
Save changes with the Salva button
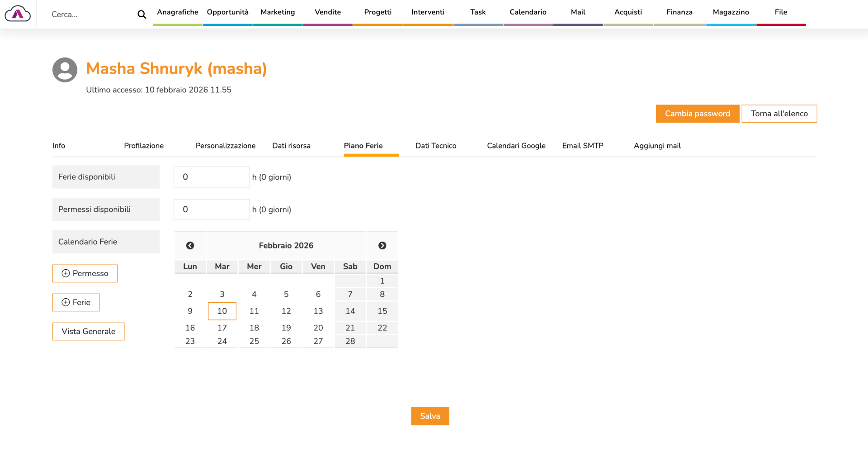(429, 416)
